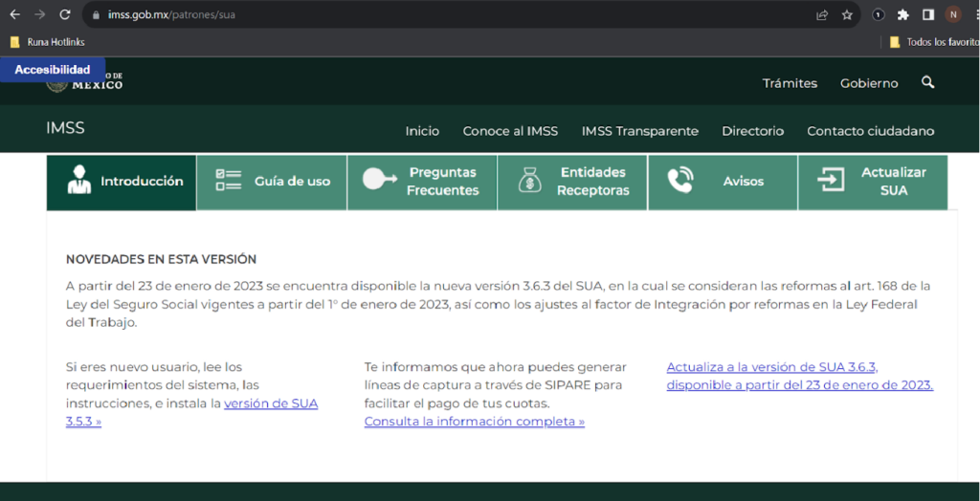980x501 pixels.
Task: Open the Directorio menu link
Action: pyautogui.click(x=753, y=131)
